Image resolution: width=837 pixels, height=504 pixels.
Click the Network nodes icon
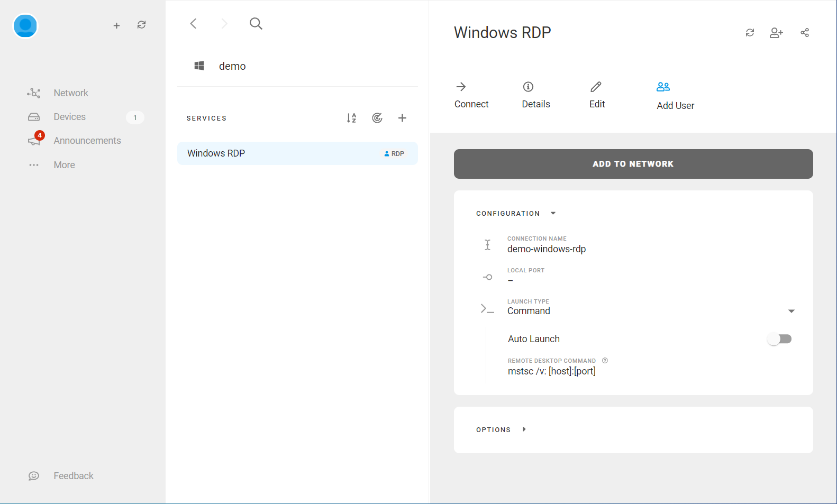(34, 93)
